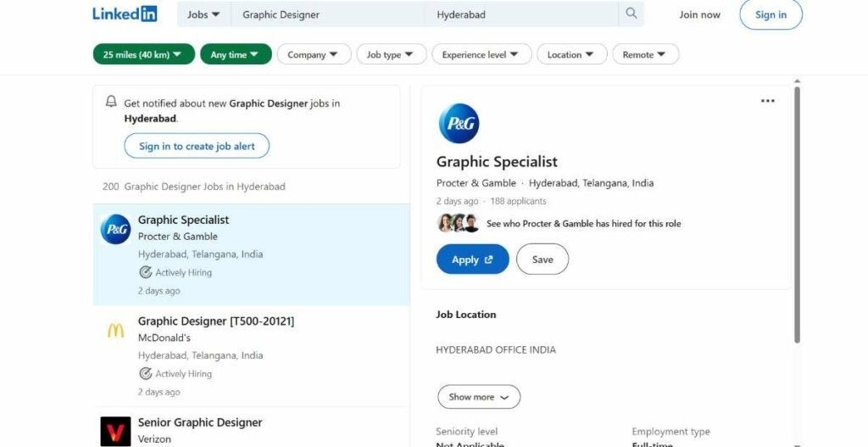
Task: Click the 200 Graphic Designer Jobs in Hyderabad text
Action: pos(194,187)
